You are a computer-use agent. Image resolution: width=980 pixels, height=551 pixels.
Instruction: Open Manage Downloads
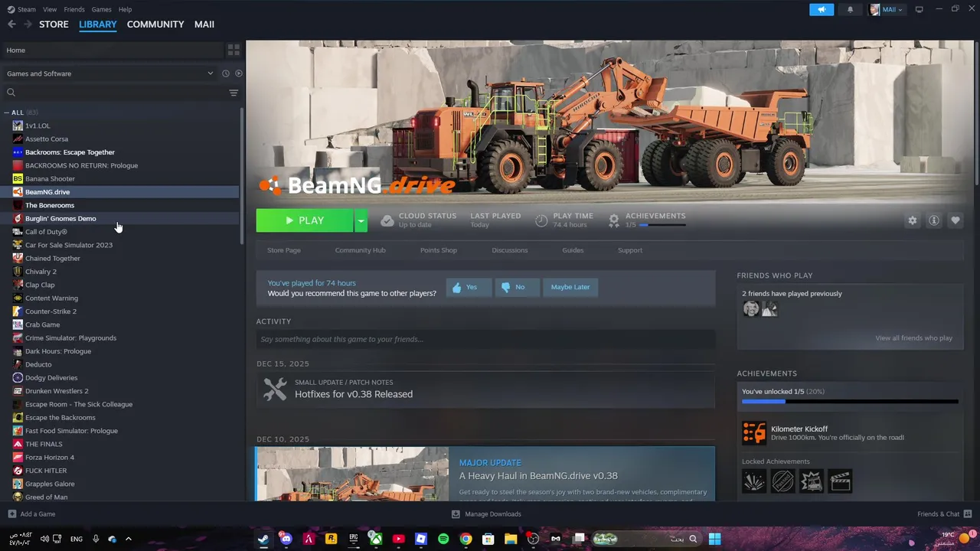click(486, 514)
